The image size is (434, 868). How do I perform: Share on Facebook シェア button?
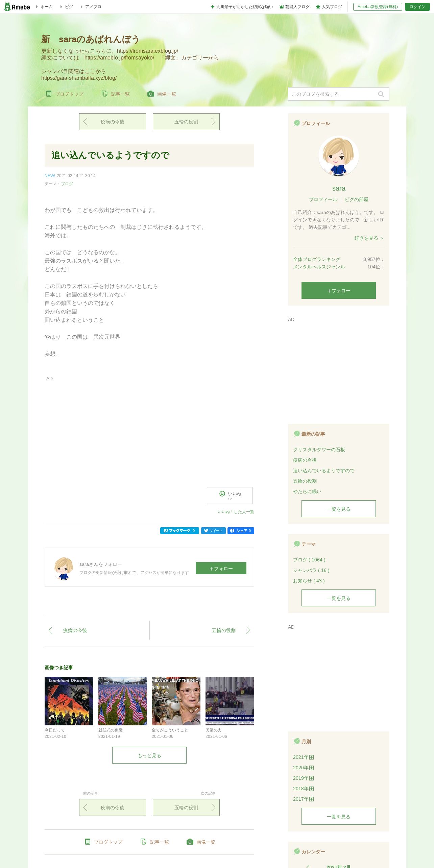(x=241, y=531)
